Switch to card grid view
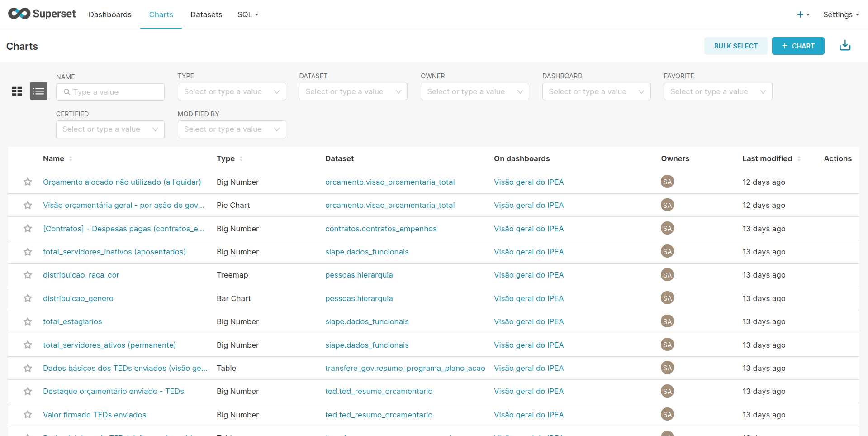868x436 pixels. pos(17,91)
